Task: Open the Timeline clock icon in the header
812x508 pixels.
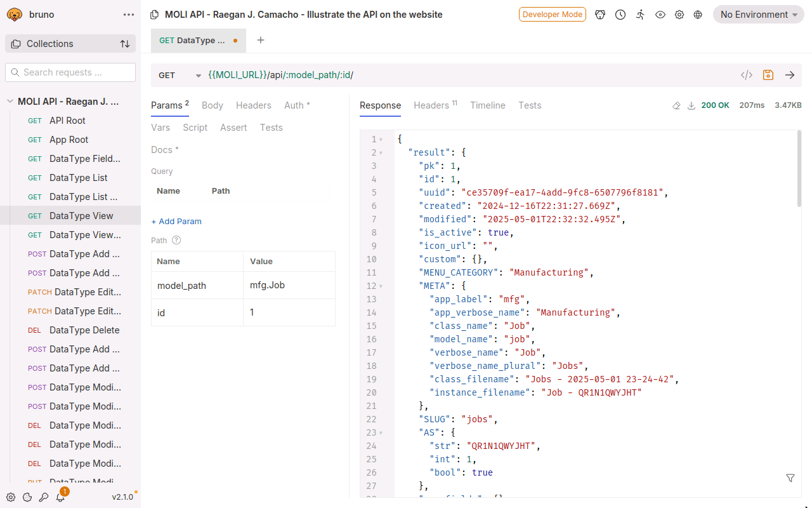Action: coord(620,15)
